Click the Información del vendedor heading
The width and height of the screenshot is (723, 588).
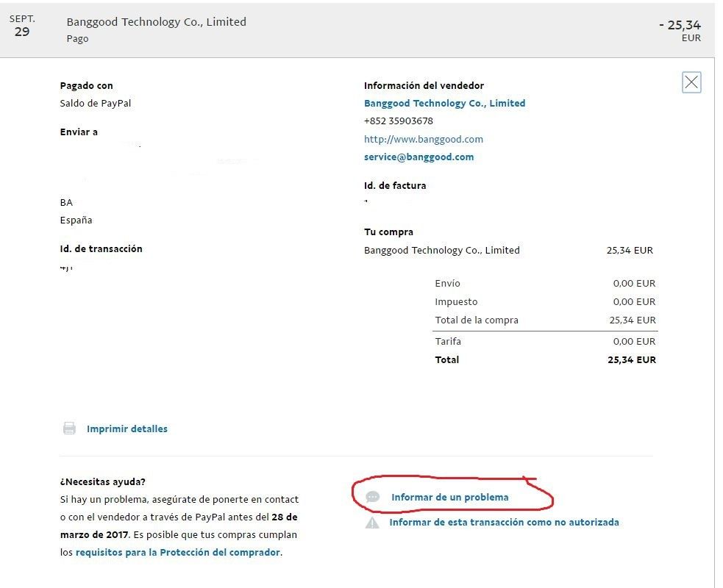click(x=424, y=86)
